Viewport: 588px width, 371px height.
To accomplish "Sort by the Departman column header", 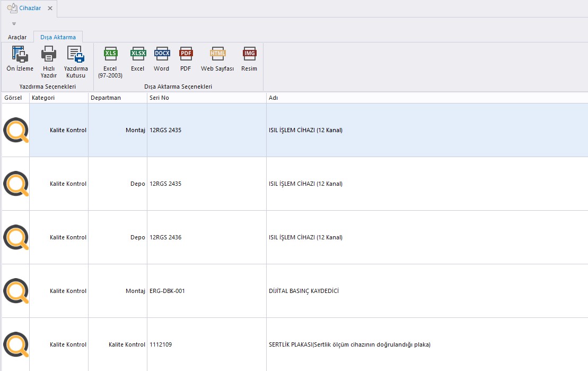I will [117, 98].
